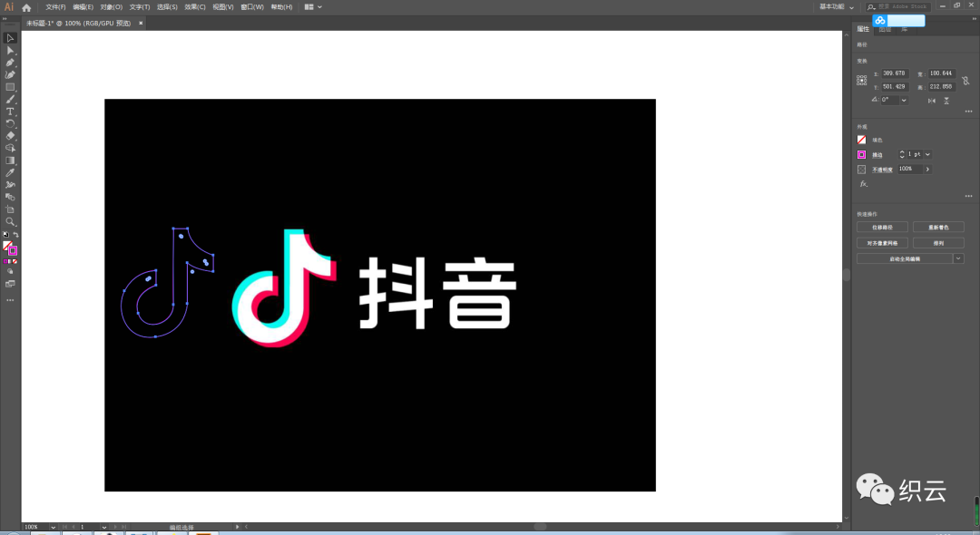Flip vertically icon in Transform section
This screenshot has width=980, height=535.
tap(946, 101)
